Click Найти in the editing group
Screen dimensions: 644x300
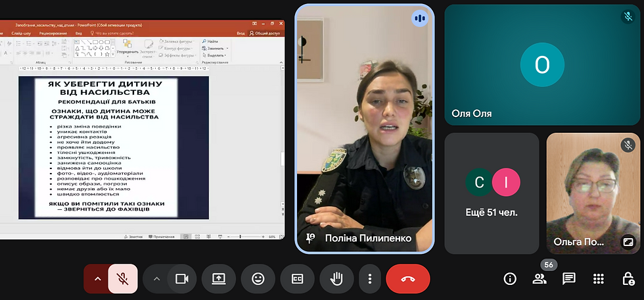pyautogui.click(x=210, y=41)
